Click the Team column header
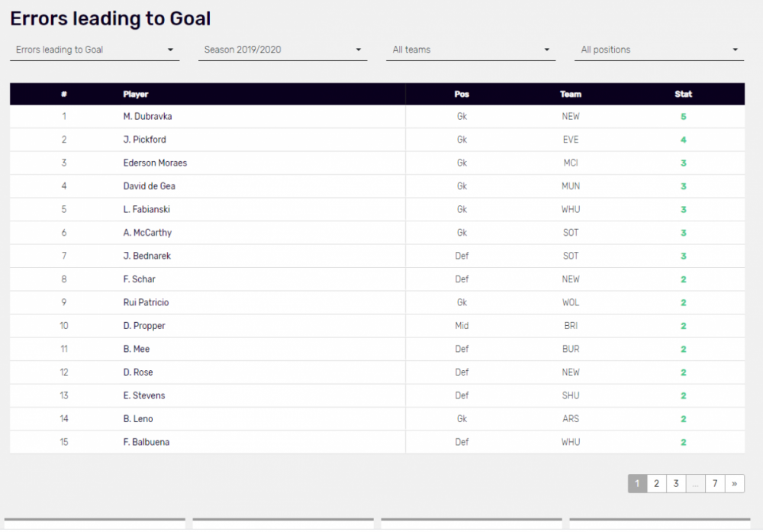The width and height of the screenshot is (763, 532). [x=571, y=95]
